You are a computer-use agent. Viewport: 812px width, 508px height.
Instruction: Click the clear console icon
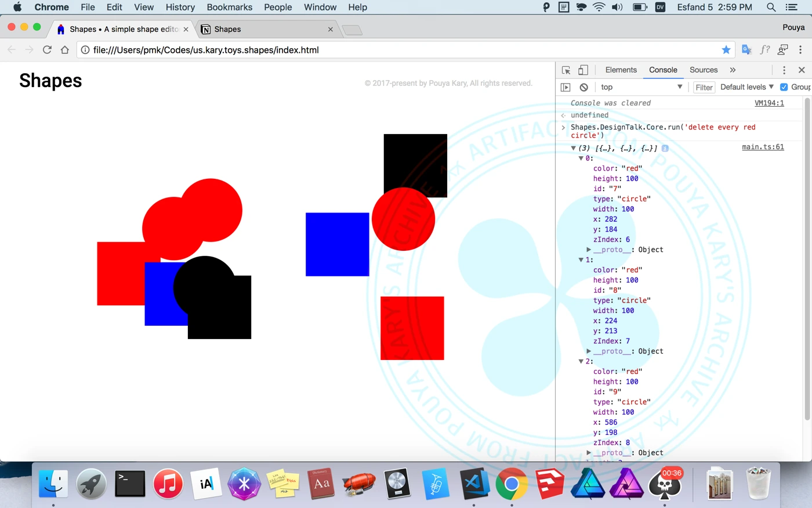pos(583,87)
